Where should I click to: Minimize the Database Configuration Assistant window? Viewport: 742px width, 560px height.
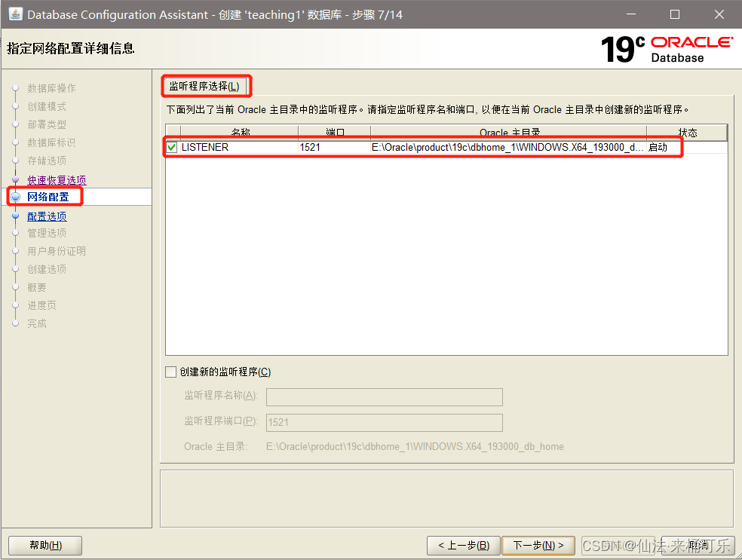[631, 14]
